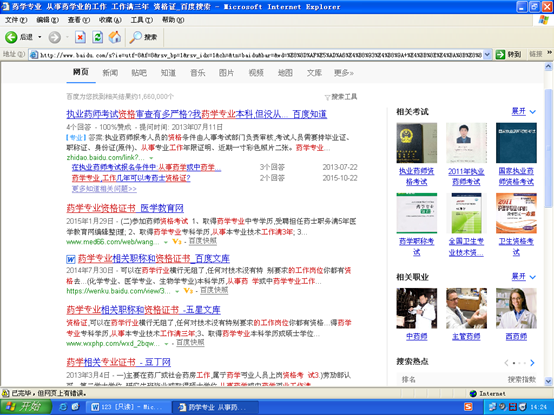This screenshot has height=415, width=554.
Task: Switch to Baidu 贴吧 tab
Action: [x=139, y=73]
